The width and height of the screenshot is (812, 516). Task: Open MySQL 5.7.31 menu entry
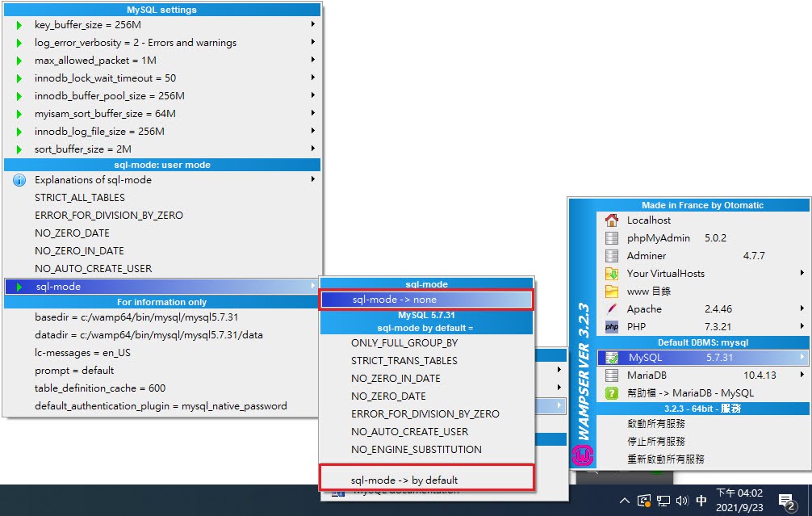point(703,358)
